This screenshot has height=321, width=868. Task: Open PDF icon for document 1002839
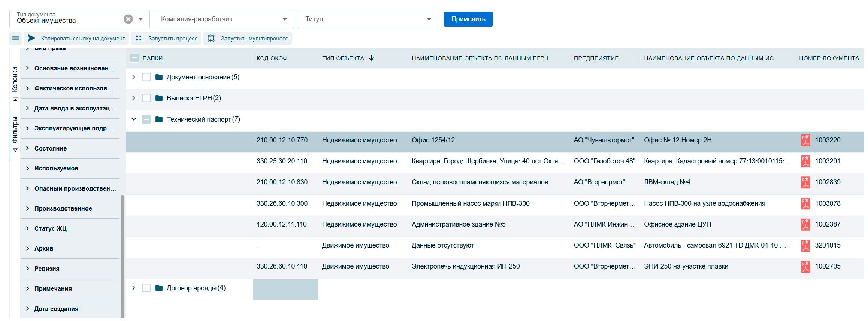click(805, 182)
